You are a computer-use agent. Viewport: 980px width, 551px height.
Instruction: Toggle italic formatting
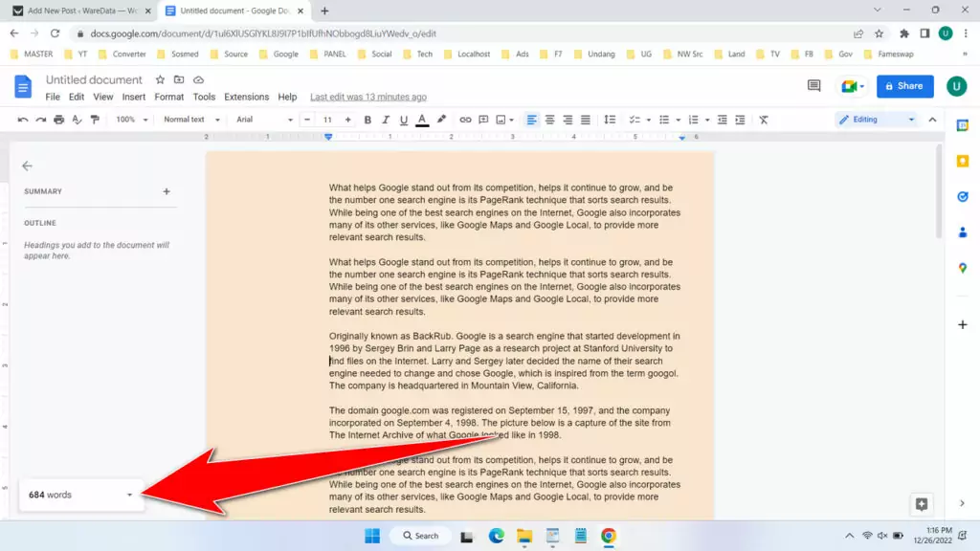coord(386,120)
